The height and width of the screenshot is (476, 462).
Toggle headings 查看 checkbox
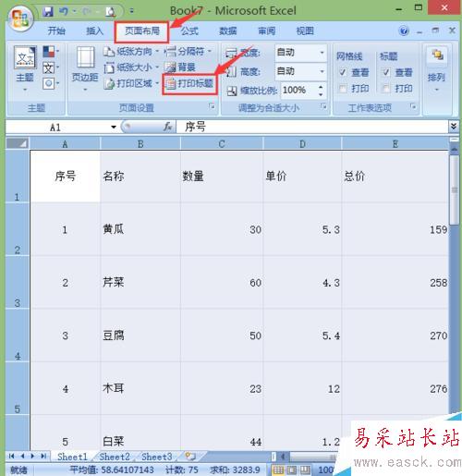[386, 73]
